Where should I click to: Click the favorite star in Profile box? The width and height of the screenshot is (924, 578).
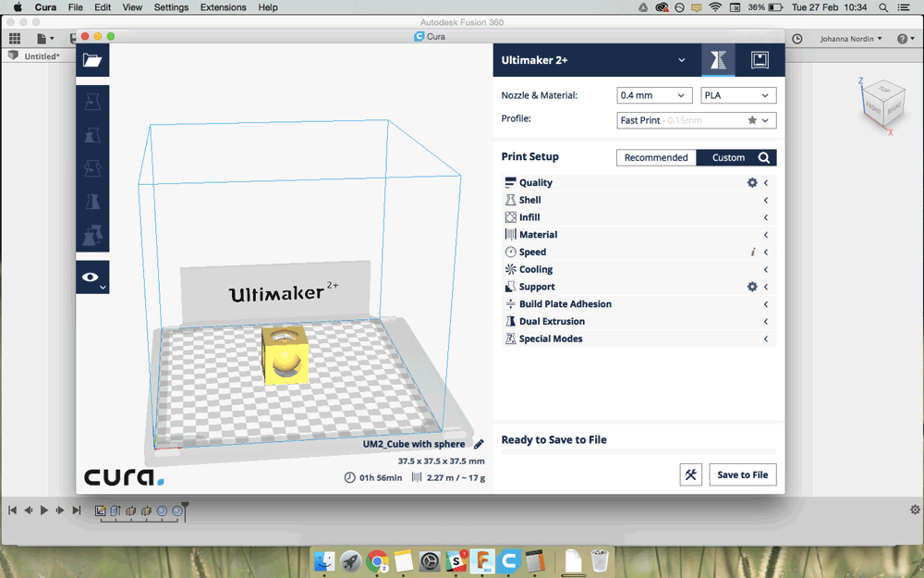[752, 120]
